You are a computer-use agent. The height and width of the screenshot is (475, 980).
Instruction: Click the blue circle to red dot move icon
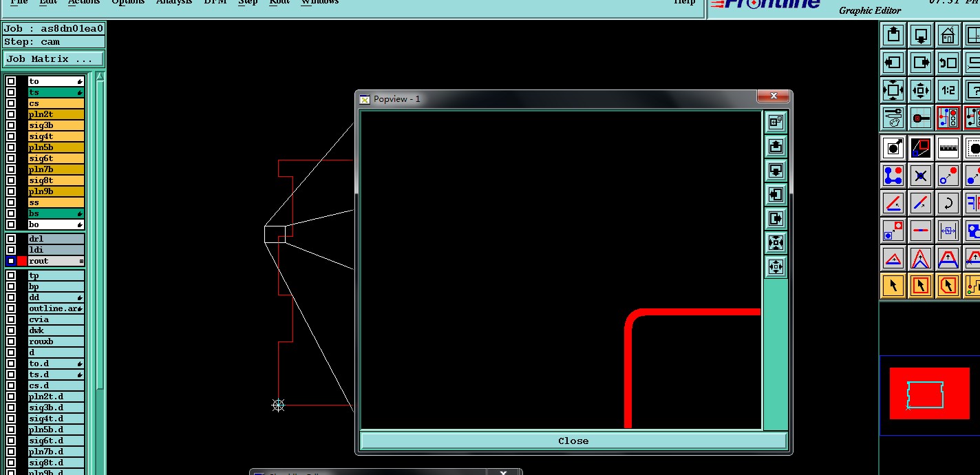948,175
